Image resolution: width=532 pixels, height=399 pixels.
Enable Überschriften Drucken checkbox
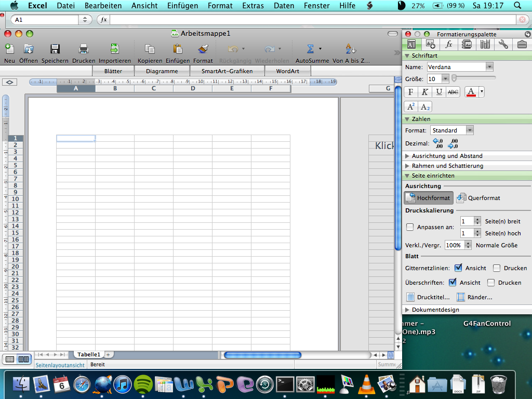pyautogui.click(x=491, y=283)
